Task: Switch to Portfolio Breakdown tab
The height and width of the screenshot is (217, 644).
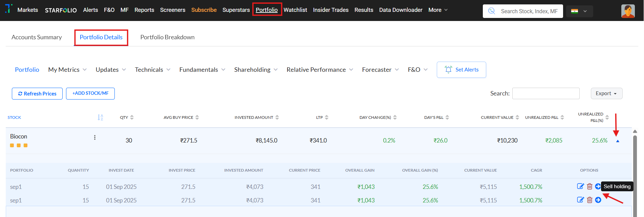Action: pos(167,37)
